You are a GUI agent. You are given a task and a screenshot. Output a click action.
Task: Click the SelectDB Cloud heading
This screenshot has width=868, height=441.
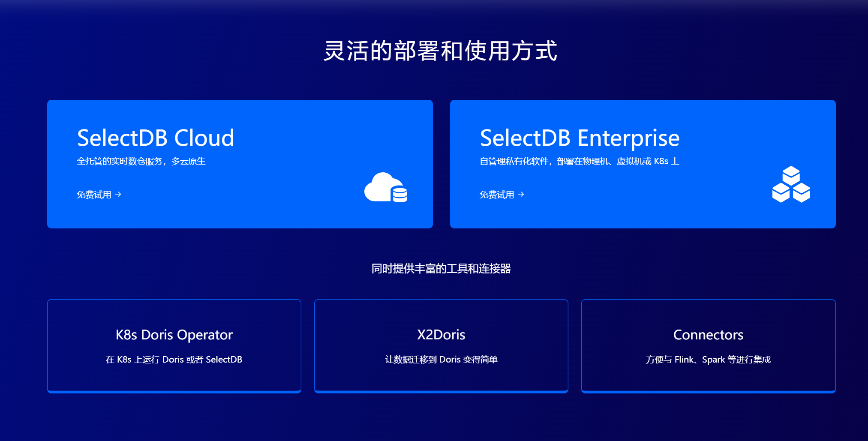155,138
